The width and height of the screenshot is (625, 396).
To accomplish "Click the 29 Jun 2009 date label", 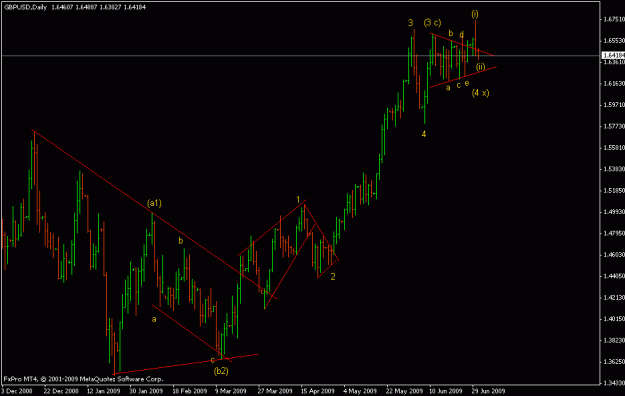I will (488, 391).
